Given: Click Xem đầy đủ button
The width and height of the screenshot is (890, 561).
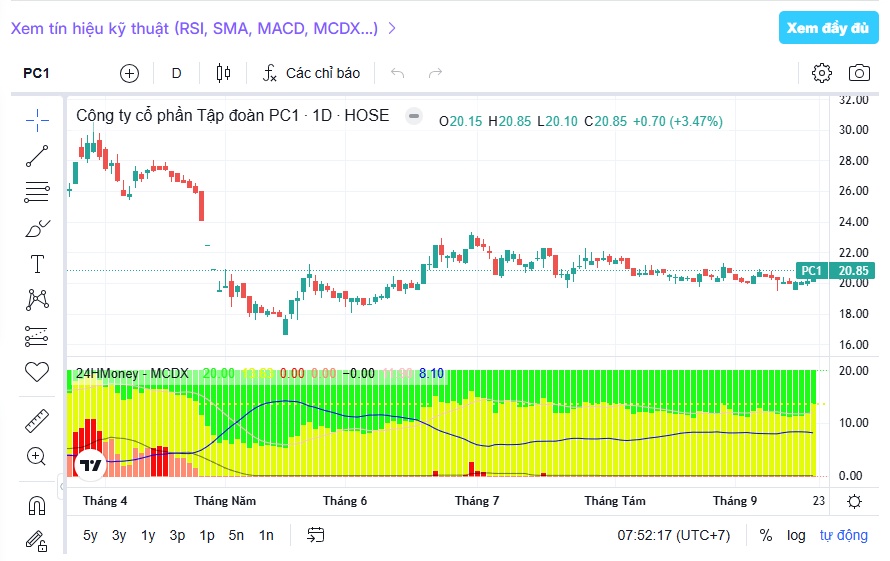Looking at the screenshot, I should (828, 28).
